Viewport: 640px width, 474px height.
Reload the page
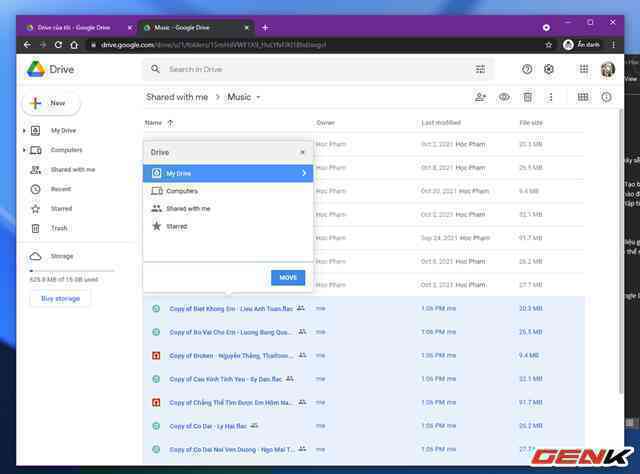58,45
